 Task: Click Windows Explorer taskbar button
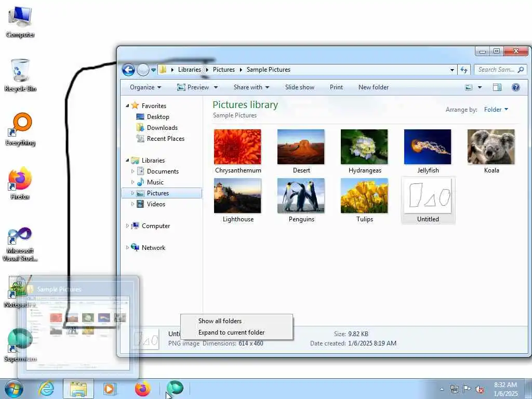(x=78, y=389)
